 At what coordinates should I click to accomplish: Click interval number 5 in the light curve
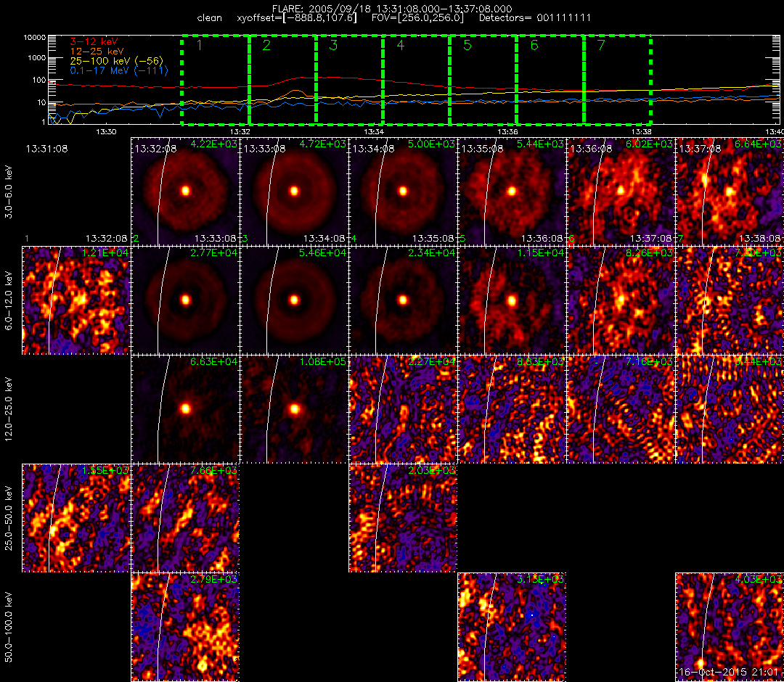click(x=467, y=46)
